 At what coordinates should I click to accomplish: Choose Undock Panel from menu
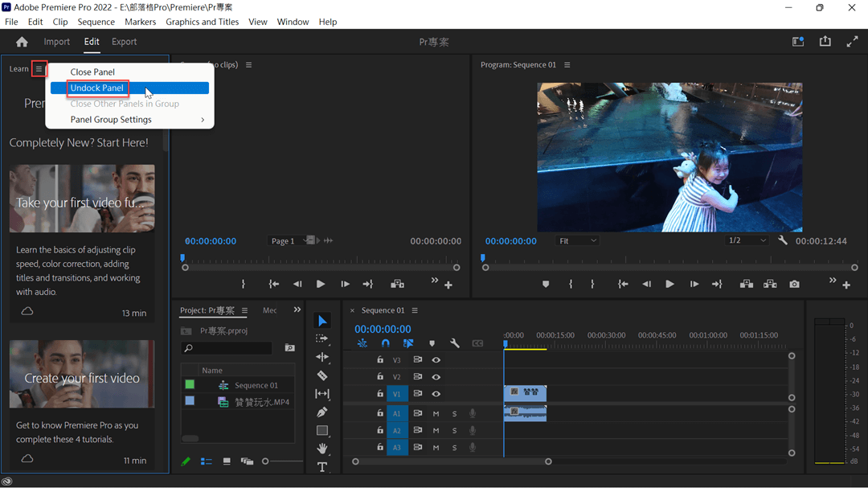[x=129, y=88]
